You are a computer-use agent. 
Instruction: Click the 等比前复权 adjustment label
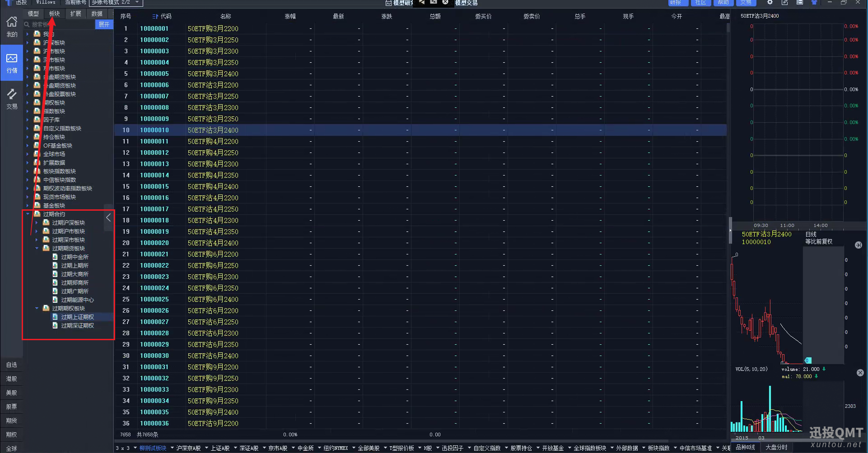point(819,242)
